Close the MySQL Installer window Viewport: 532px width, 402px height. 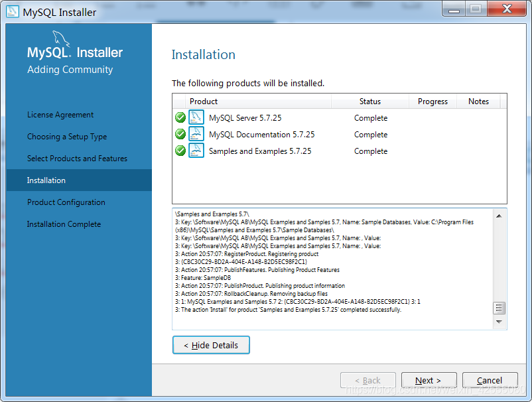tap(507, 9)
